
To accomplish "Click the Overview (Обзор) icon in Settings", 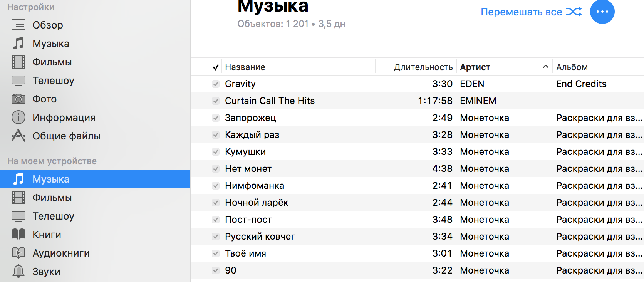I will 18,25.
